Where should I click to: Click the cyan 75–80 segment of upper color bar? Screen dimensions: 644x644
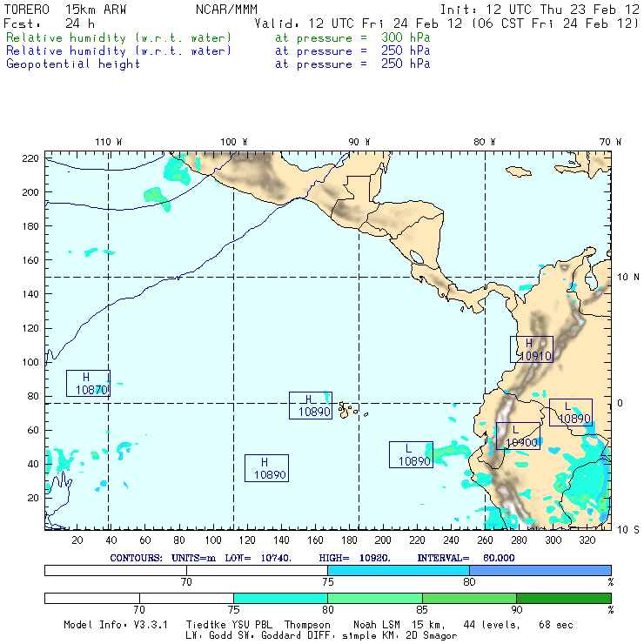399,570
